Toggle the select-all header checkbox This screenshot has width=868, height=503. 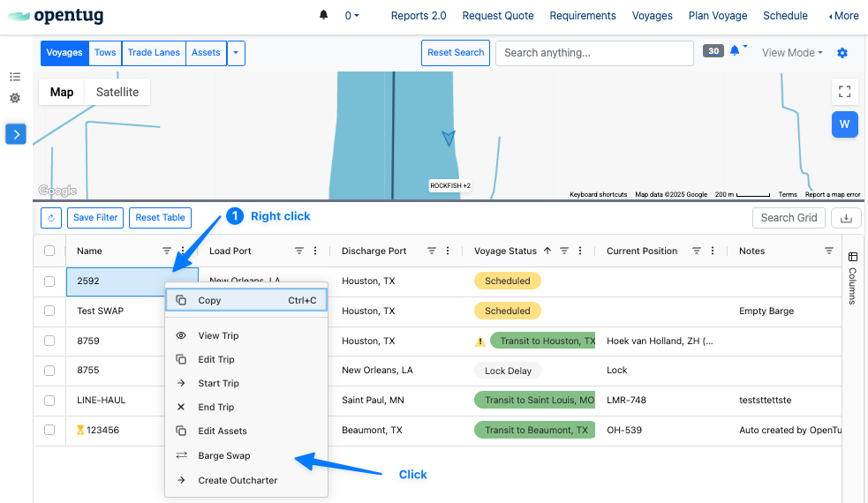click(x=49, y=251)
